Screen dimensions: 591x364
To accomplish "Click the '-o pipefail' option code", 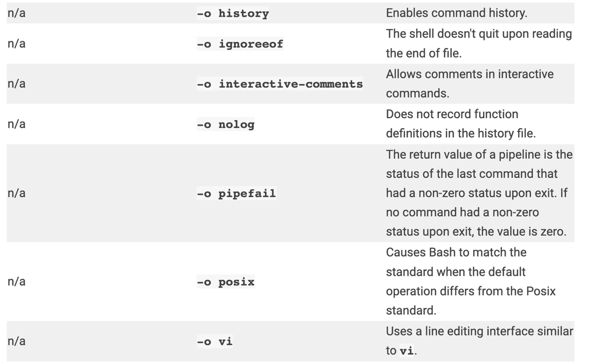I will click(236, 194).
